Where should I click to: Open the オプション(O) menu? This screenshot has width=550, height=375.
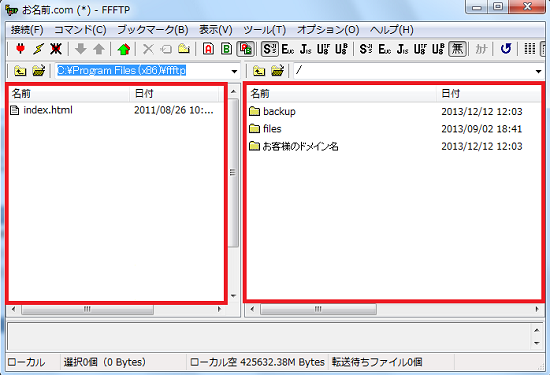pos(328,30)
